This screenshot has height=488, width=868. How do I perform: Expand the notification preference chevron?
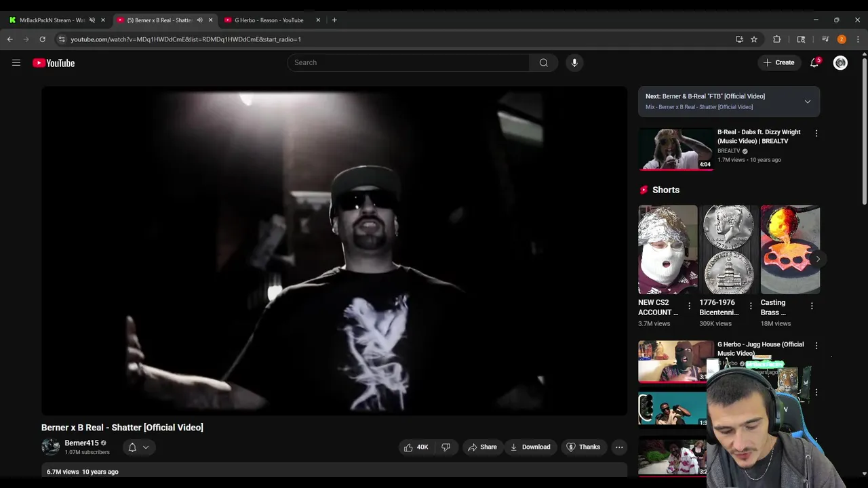145,447
